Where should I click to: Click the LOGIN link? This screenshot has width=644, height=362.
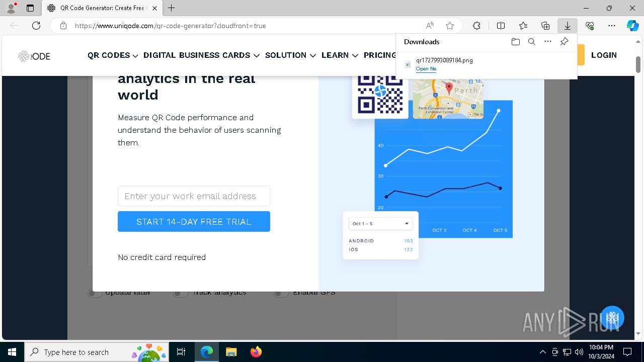pos(604,55)
